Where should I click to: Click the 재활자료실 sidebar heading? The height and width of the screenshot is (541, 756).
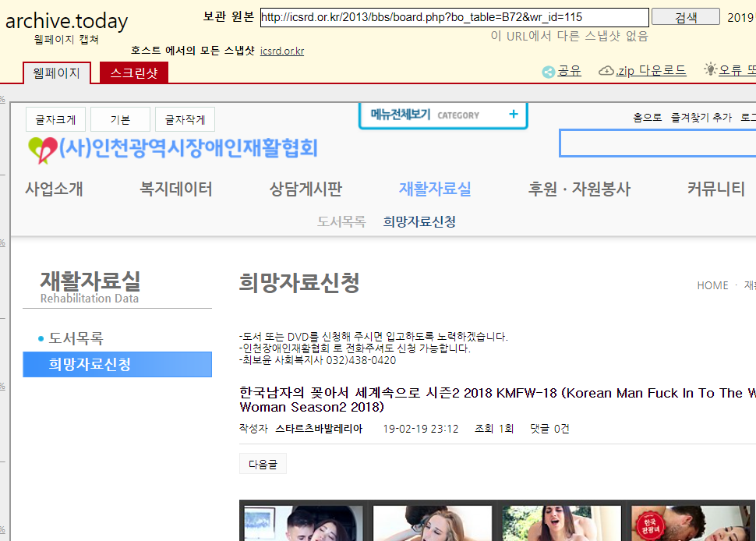click(x=90, y=281)
